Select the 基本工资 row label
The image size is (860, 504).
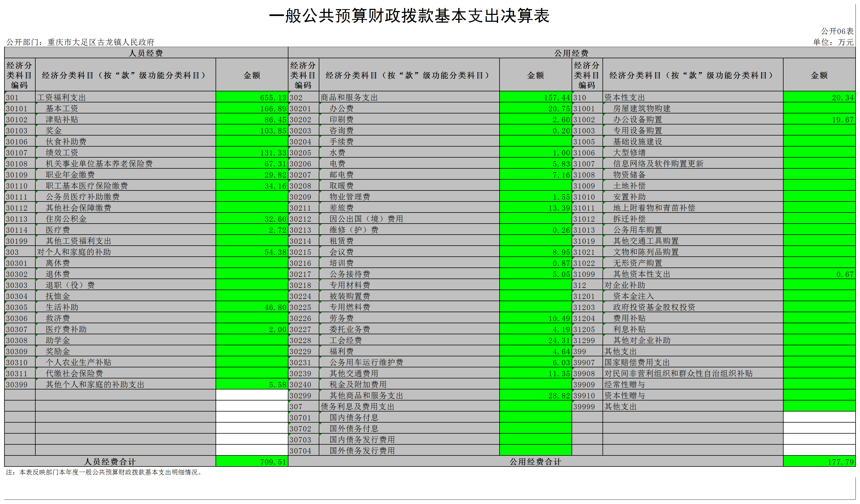click(126, 108)
